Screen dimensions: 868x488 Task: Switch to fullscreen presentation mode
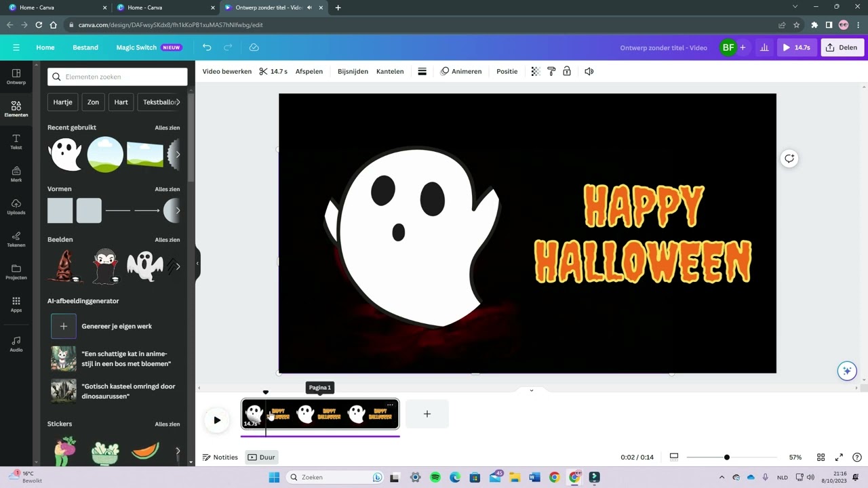click(x=839, y=457)
